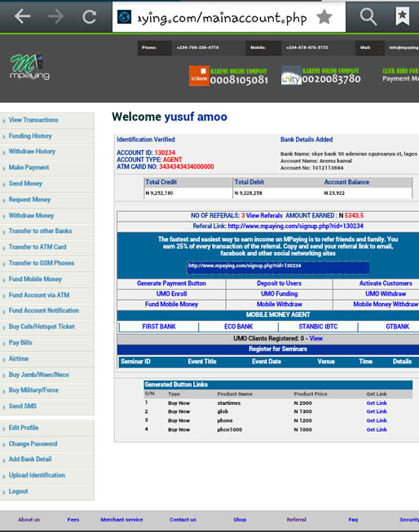Select Send Money in the sidebar
The height and width of the screenshot is (532, 419).
pos(25,183)
